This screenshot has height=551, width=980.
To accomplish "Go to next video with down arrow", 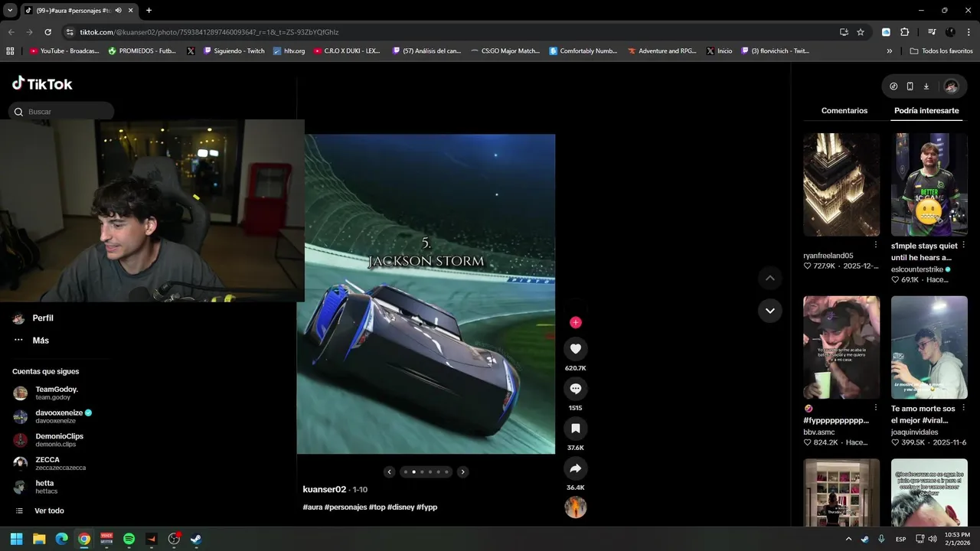I will pos(770,311).
